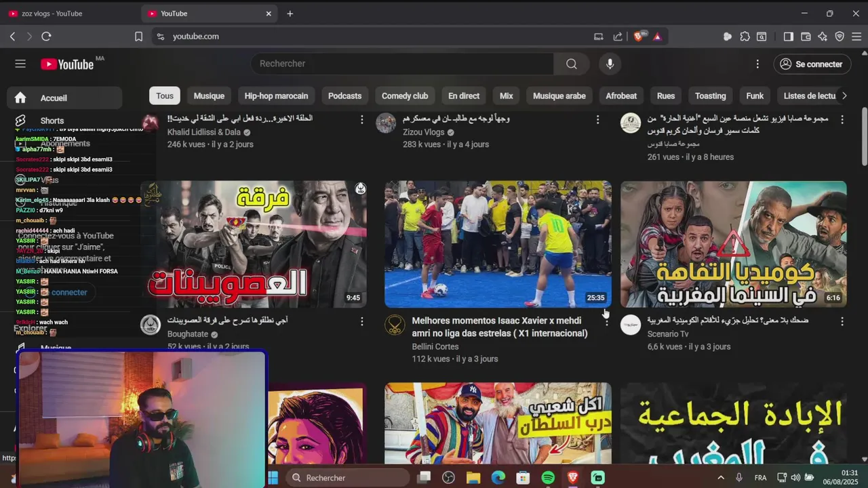Select the Musique filter chip
Image resolution: width=868 pixels, height=488 pixels.
(209, 96)
